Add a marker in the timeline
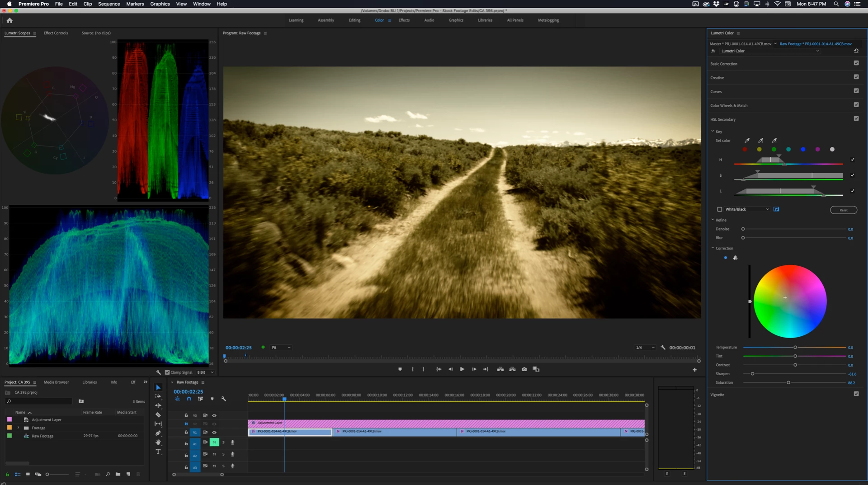Viewport: 868px width, 485px height. pos(212,399)
